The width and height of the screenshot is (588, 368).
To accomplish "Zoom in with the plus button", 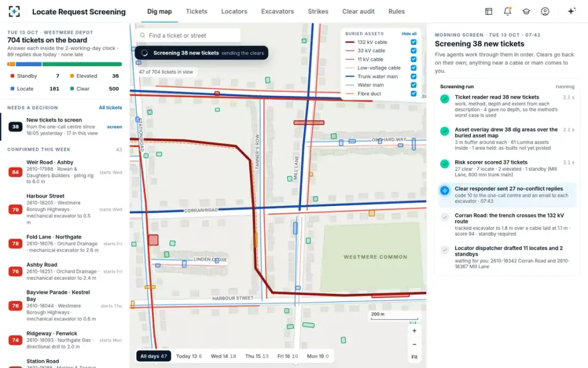I will click(x=414, y=331).
